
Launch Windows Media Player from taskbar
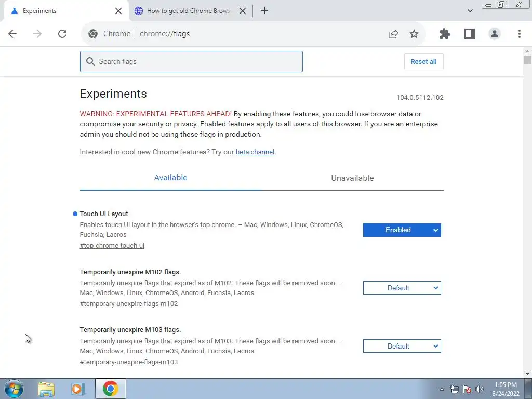78,389
